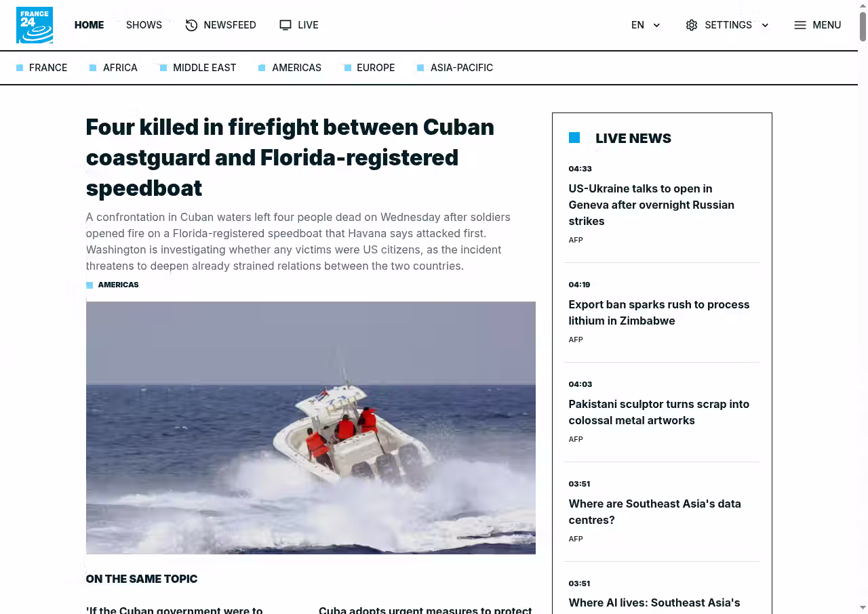This screenshot has width=868, height=614.
Task: Click the Settings gear icon
Action: 692,25
